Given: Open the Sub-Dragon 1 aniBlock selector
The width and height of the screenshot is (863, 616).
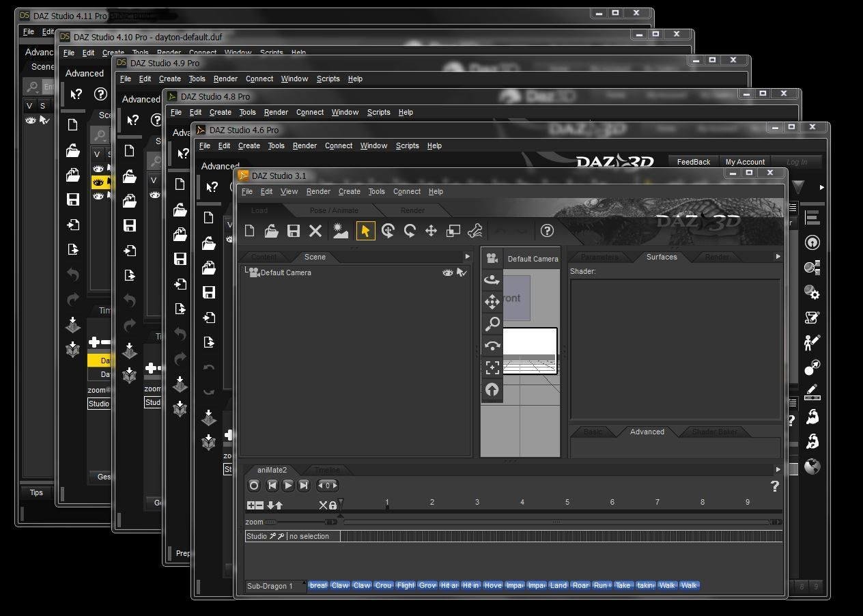Looking at the screenshot, I should pyautogui.click(x=277, y=586).
